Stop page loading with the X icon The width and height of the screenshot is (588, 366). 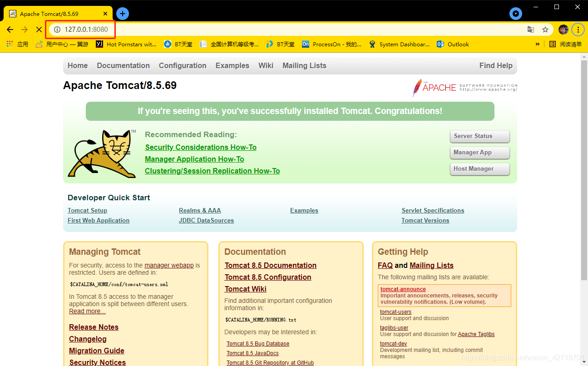[x=39, y=30]
